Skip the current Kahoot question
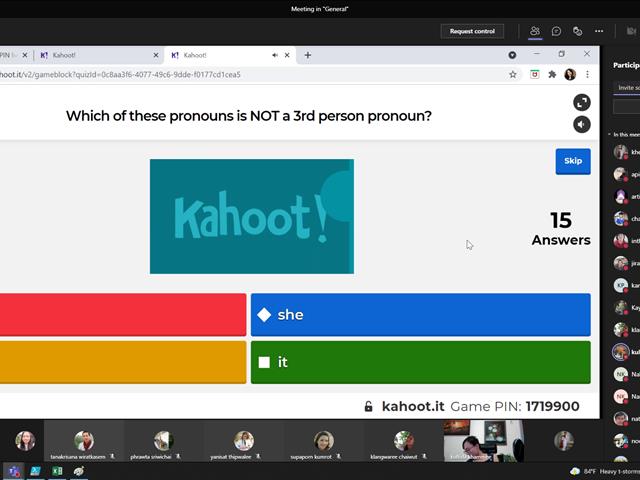640x480 pixels. [573, 161]
